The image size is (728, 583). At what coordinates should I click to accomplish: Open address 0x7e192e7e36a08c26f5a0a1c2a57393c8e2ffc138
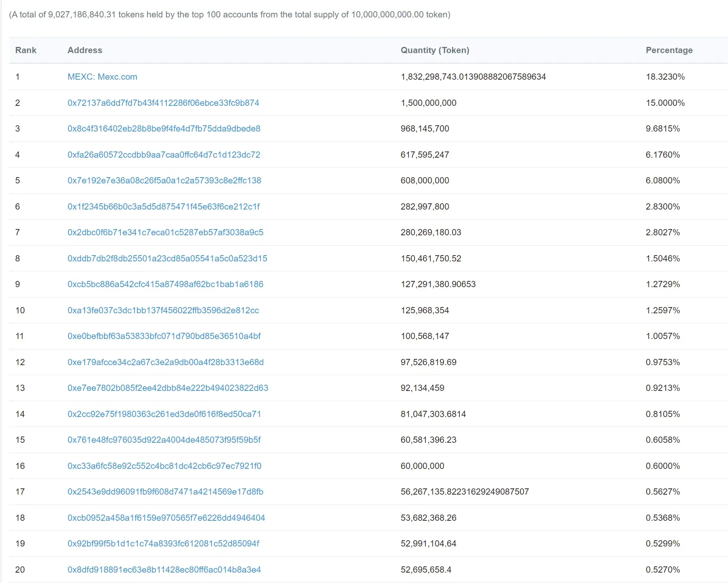point(164,181)
